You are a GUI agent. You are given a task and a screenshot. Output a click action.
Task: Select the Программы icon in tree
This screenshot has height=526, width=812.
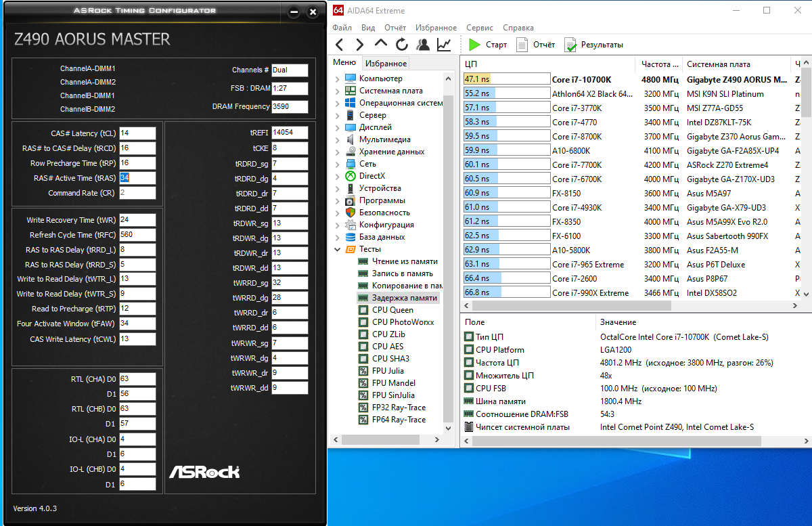[350, 200]
